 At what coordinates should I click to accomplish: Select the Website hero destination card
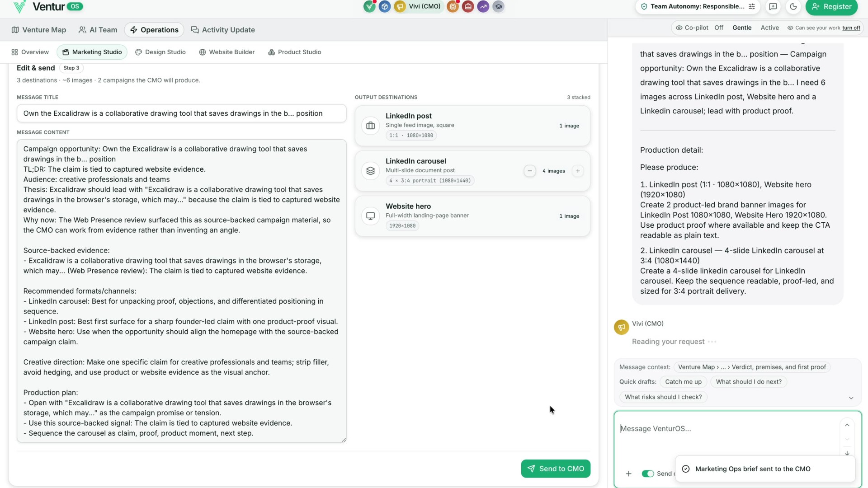click(472, 216)
